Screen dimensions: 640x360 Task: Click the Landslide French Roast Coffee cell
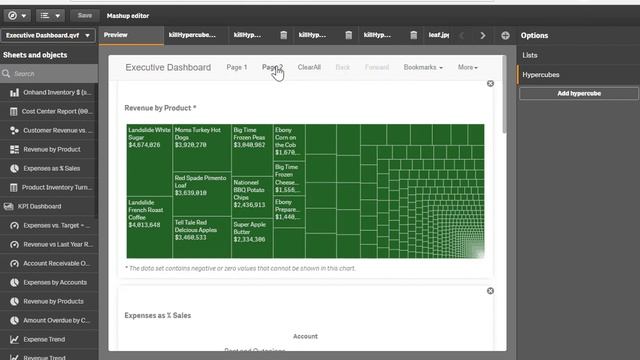(x=149, y=227)
